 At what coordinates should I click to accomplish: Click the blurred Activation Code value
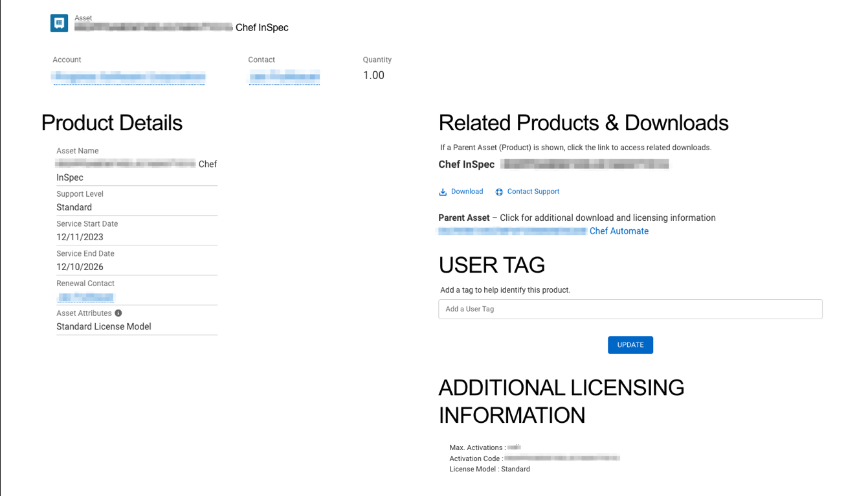(562, 458)
